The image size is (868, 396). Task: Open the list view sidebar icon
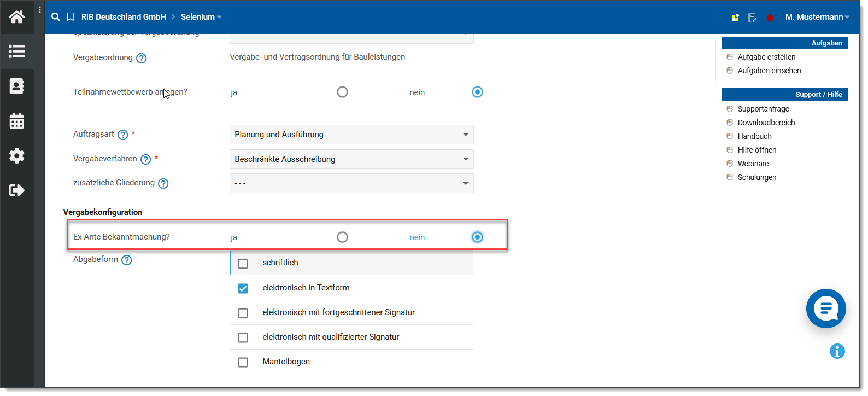pos(16,51)
